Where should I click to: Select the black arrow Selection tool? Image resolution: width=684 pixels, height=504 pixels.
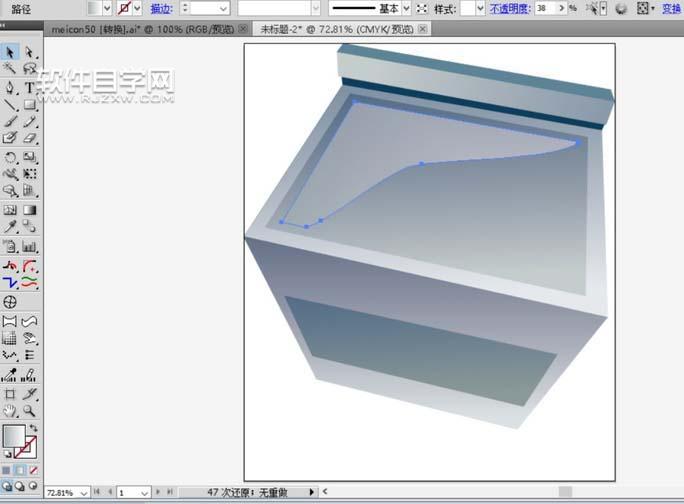coord(10,52)
